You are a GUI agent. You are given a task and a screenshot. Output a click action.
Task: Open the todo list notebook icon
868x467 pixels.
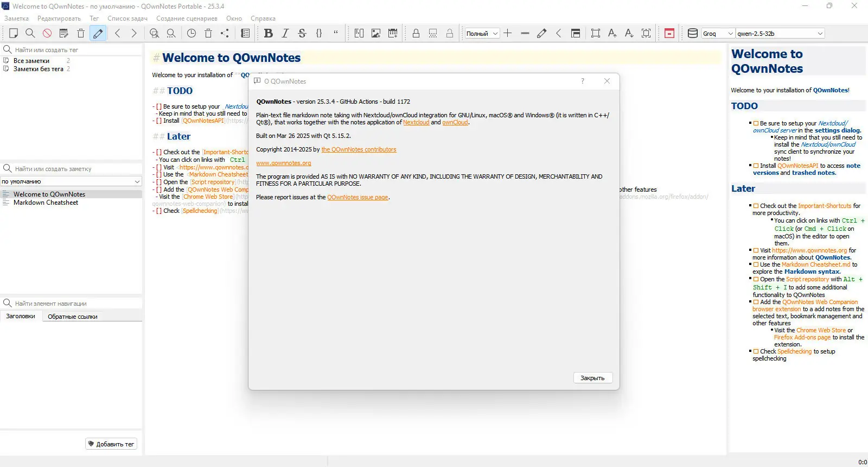pos(245,34)
